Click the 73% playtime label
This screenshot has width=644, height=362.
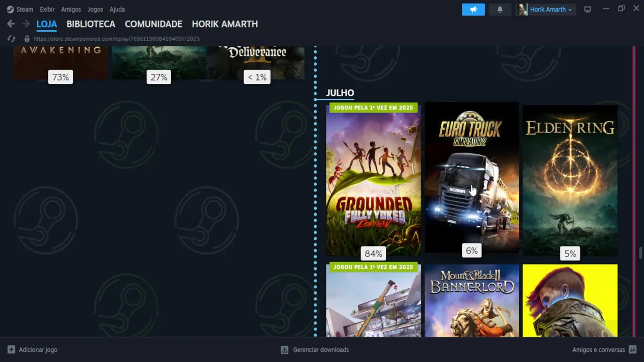[60, 77]
